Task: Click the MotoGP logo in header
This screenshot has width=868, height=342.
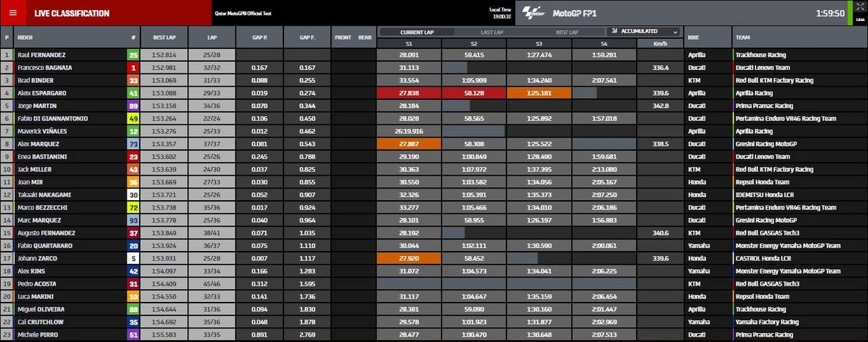Action: (535, 13)
